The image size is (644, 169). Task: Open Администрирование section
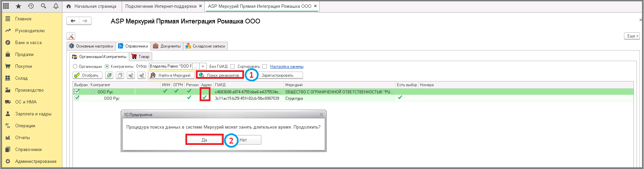36,162
